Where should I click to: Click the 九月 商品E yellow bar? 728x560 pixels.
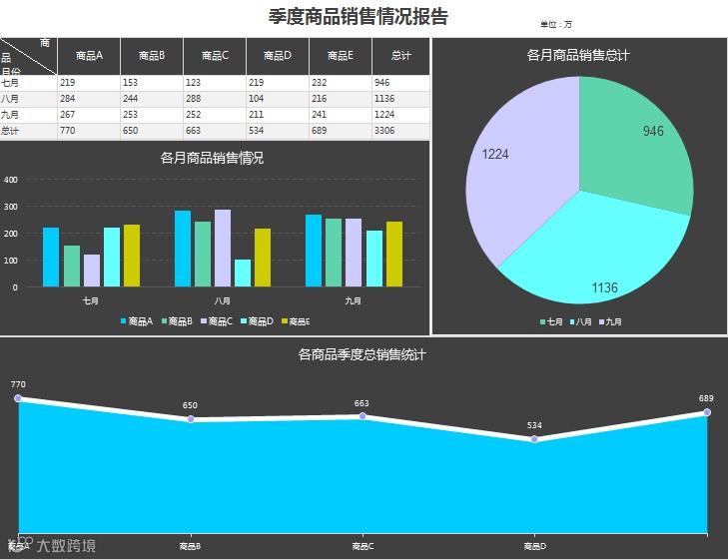coord(394,255)
